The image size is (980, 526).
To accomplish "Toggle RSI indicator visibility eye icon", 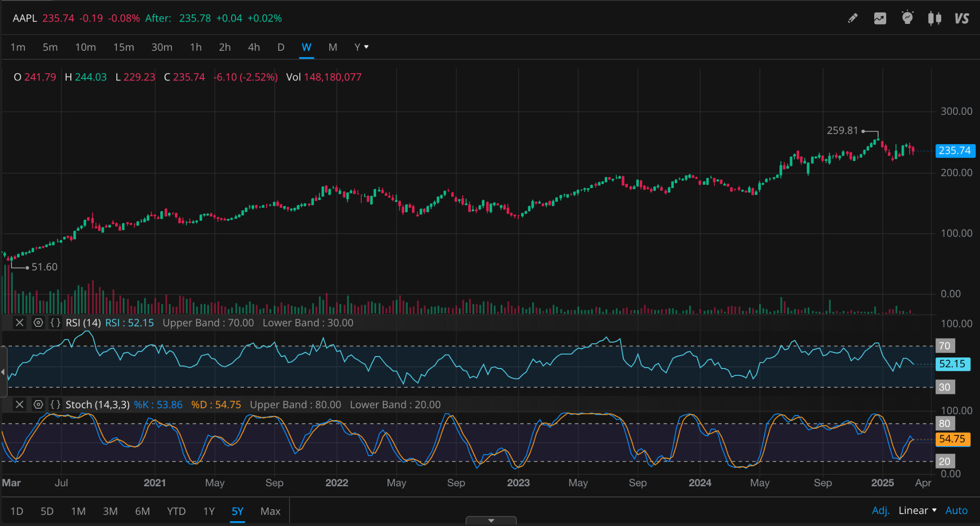I will coord(38,323).
